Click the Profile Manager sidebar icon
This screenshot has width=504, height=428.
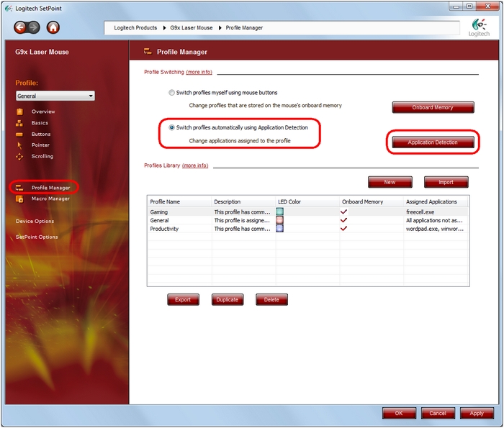19,188
